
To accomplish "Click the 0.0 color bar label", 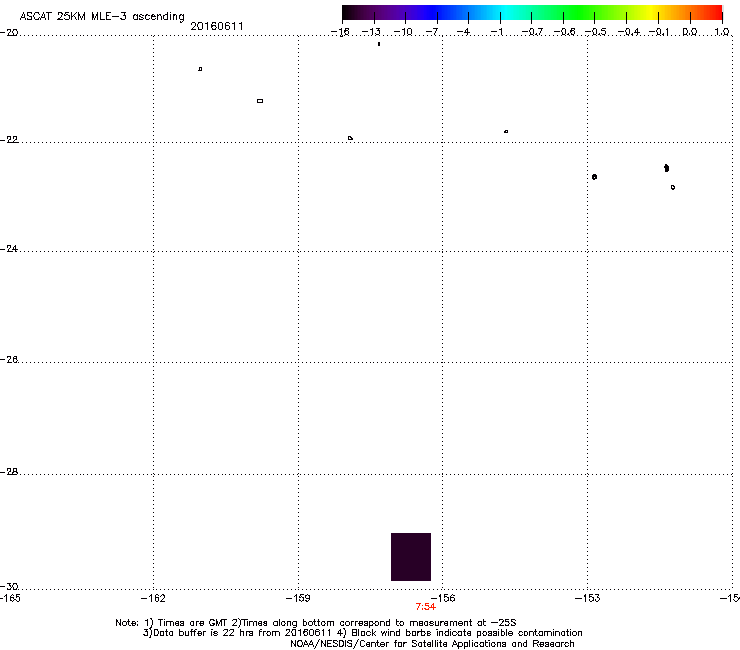I will tap(690, 32).
